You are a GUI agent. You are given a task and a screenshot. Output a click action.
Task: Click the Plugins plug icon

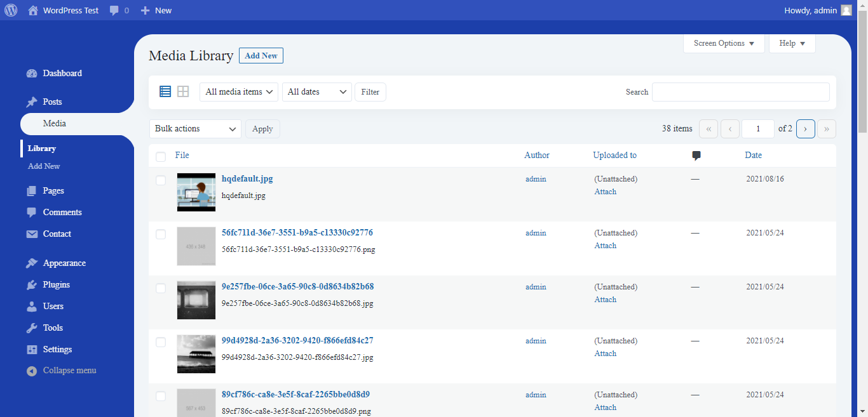tap(32, 285)
